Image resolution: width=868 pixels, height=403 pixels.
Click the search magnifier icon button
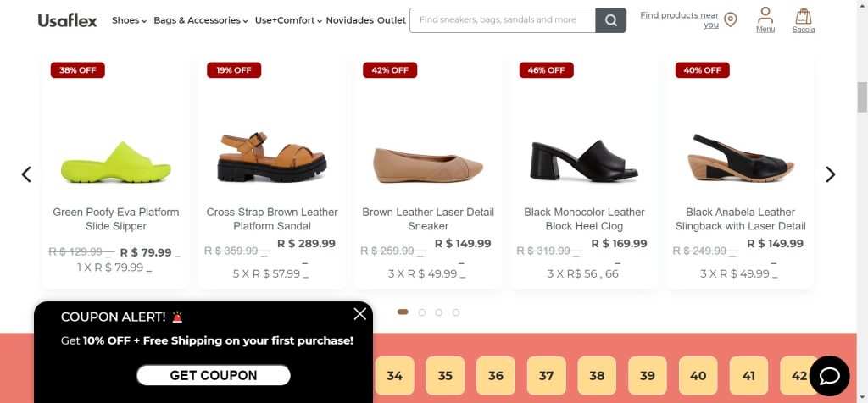(610, 20)
